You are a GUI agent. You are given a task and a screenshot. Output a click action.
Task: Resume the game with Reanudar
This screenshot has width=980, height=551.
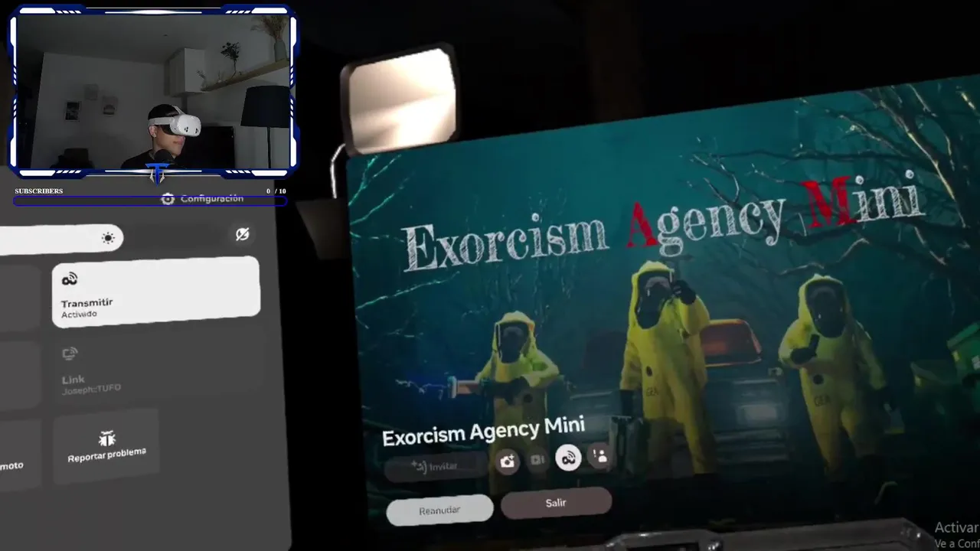point(439,510)
